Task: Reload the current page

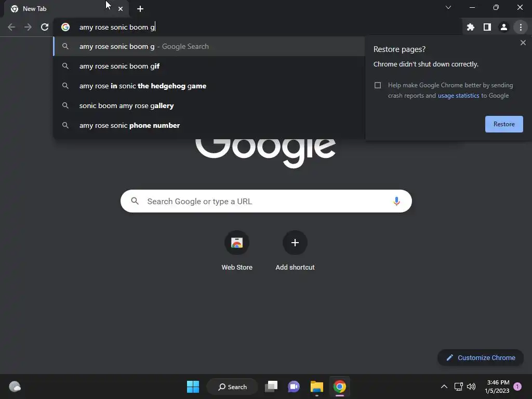Action: click(x=45, y=27)
